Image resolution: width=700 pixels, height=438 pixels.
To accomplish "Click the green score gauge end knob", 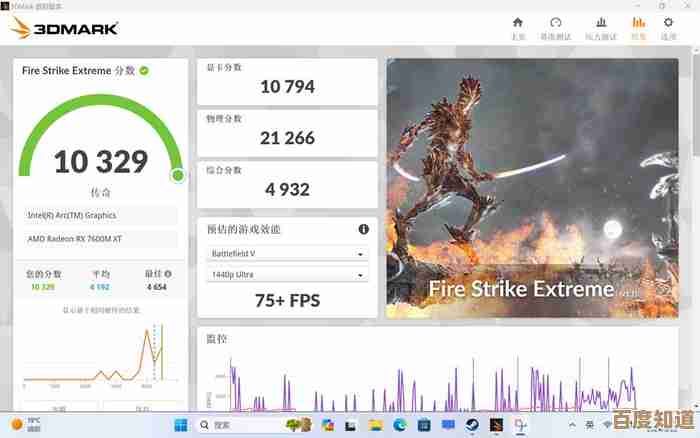I will [178, 175].
